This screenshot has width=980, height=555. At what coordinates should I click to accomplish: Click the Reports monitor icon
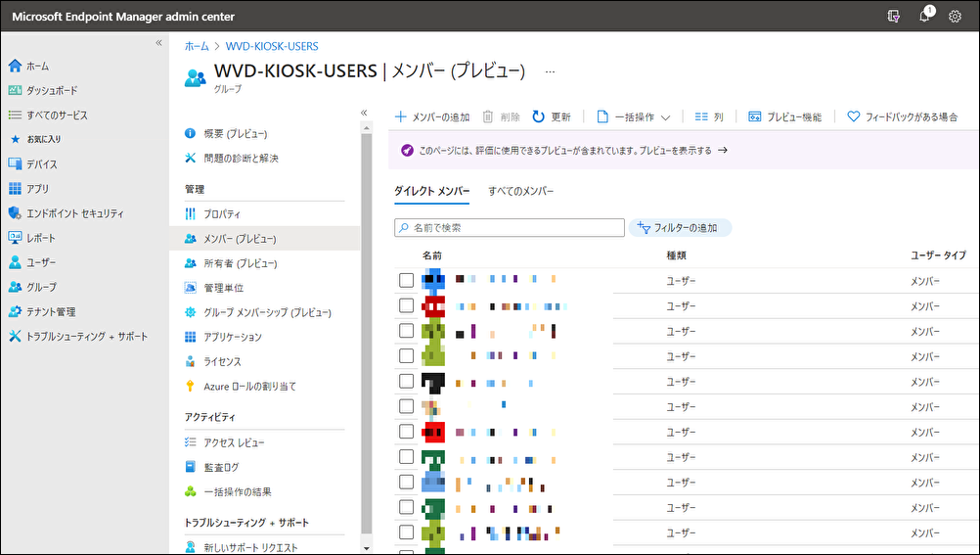[15, 238]
